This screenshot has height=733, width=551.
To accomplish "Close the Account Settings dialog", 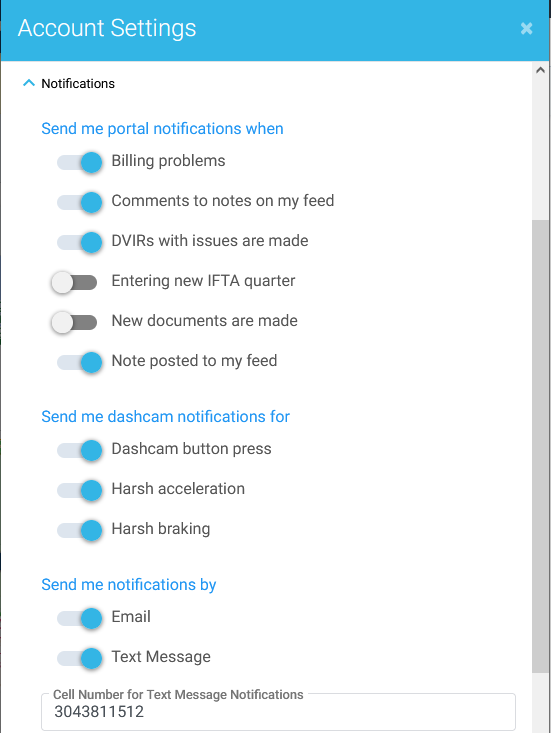I will pyautogui.click(x=526, y=29).
